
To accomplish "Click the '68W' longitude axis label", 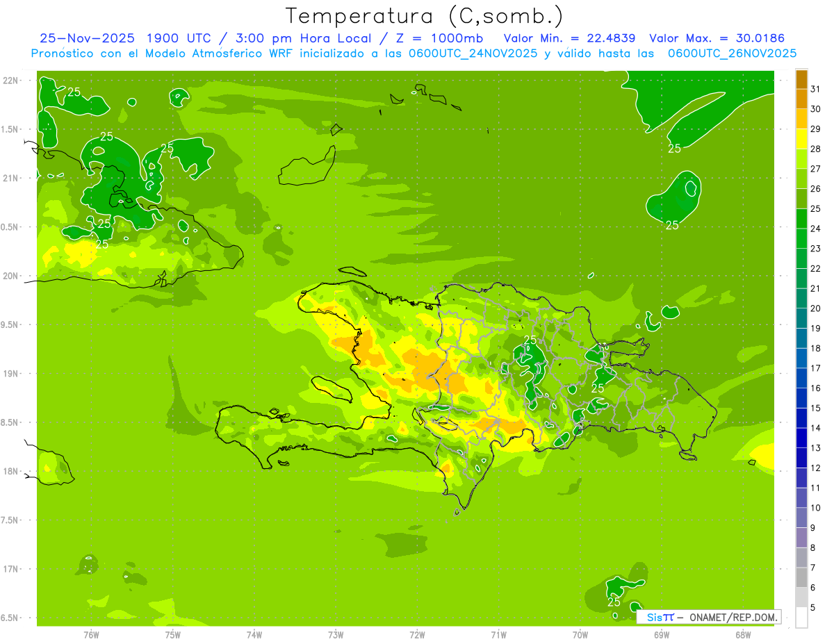I will pyautogui.click(x=743, y=635).
